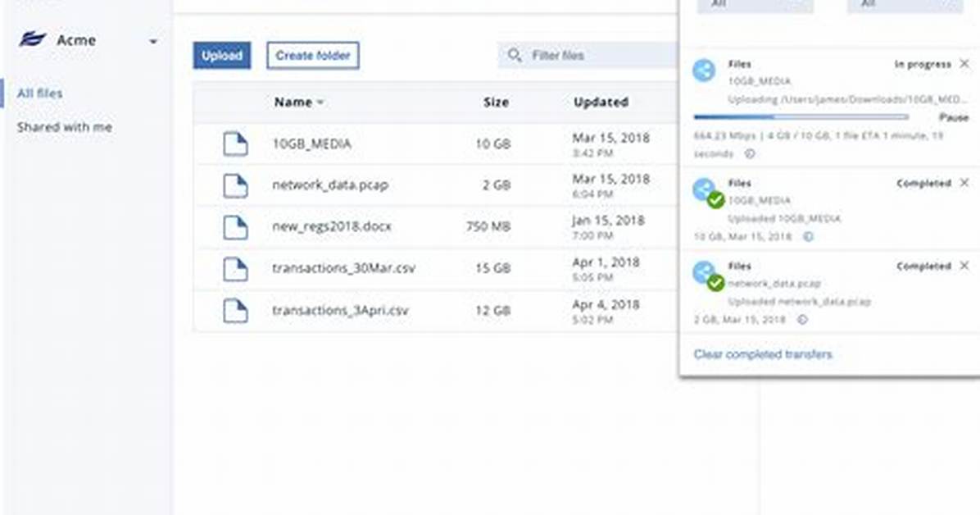980x515 pixels.
Task: Sort by the Updated column header
Action: click(x=601, y=102)
